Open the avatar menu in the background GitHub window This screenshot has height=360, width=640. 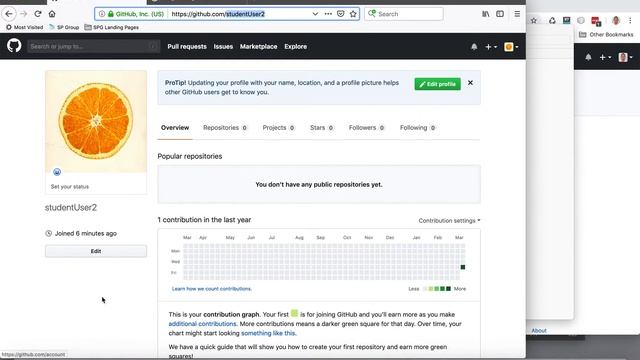pos(625,57)
